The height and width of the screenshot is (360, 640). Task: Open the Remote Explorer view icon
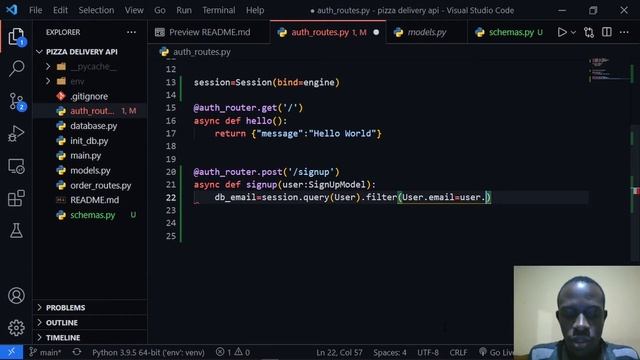pos(16,166)
